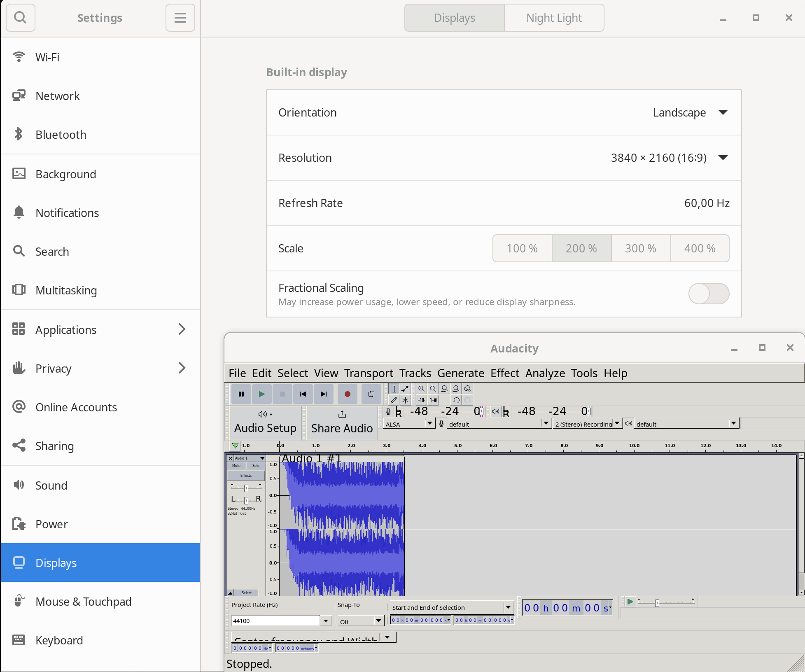The width and height of the screenshot is (805, 672).
Task: Switch to the Night Light tab
Action: click(554, 18)
